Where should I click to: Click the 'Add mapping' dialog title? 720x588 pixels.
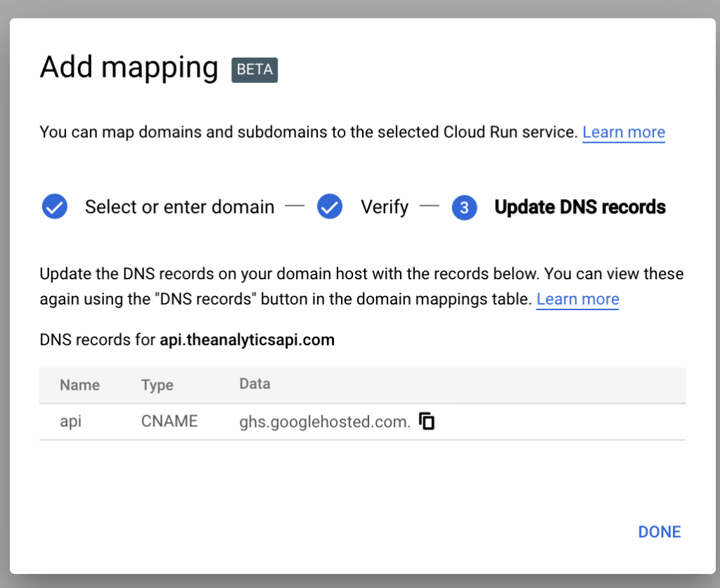point(129,68)
